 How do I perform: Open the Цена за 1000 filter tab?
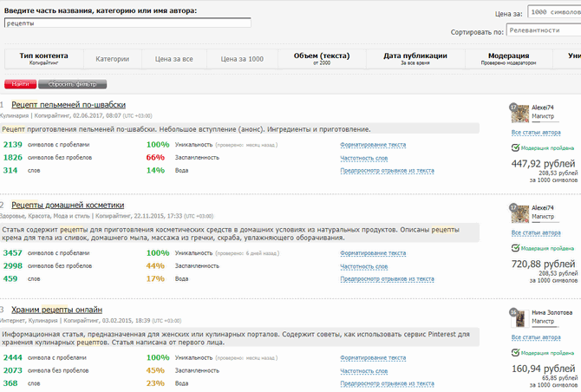click(242, 59)
